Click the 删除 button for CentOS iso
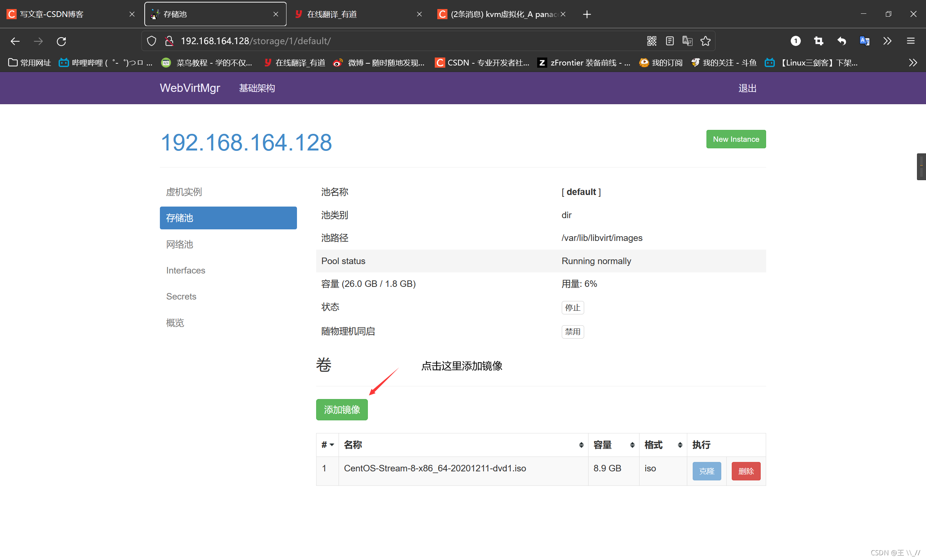Image resolution: width=926 pixels, height=560 pixels. tap(746, 471)
